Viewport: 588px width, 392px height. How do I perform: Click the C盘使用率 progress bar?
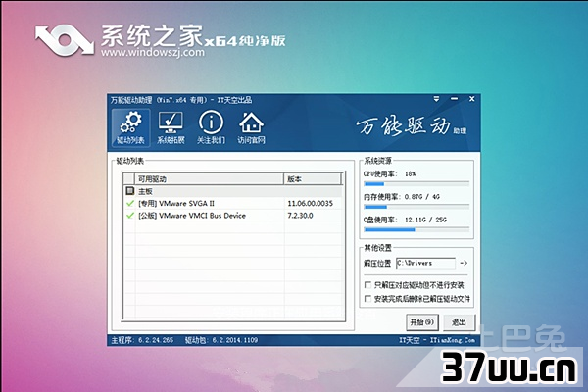tap(416, 229)
